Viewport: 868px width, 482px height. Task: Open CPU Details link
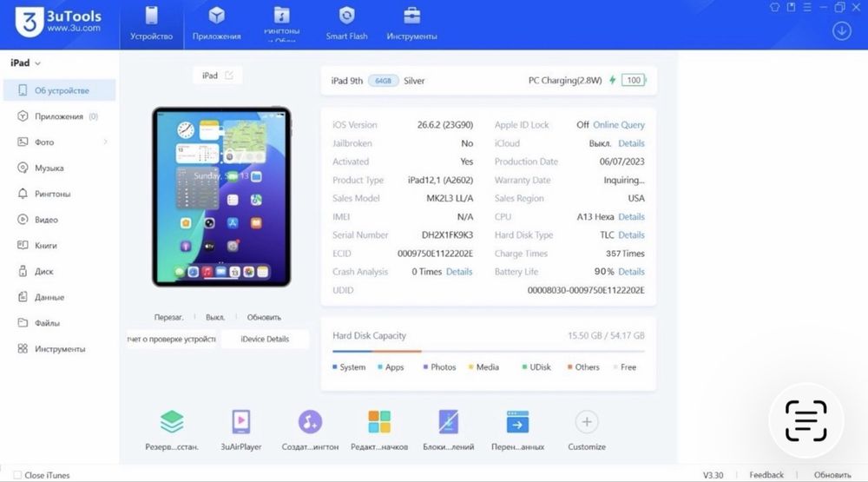click(631, 216)
